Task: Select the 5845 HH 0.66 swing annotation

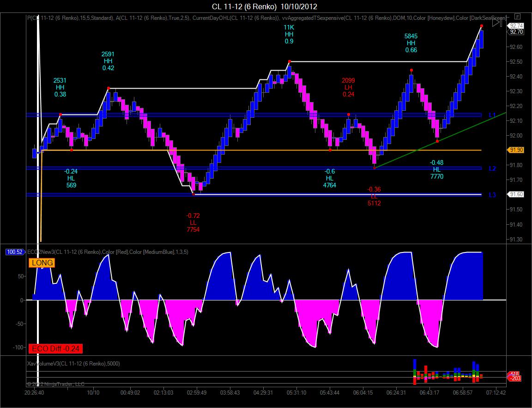Action: pos(411,43)
